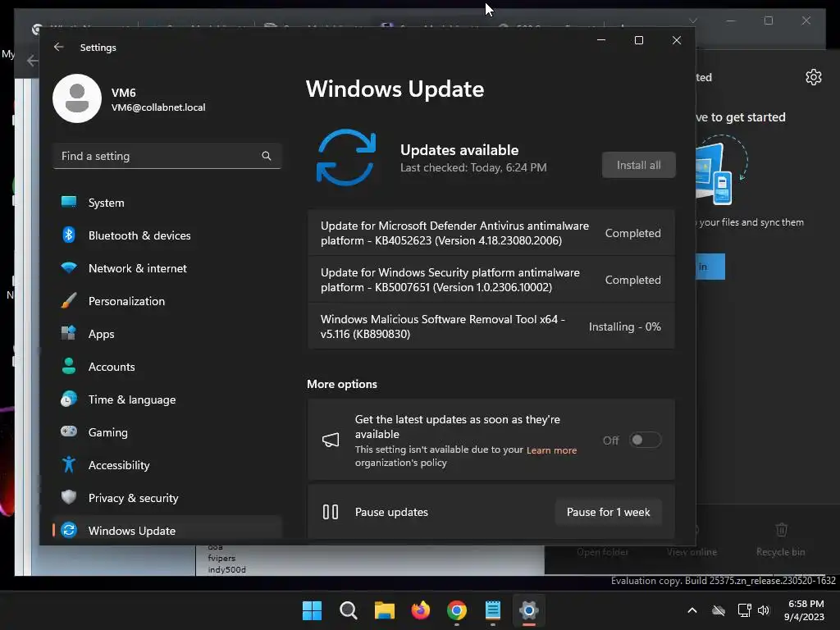840x630 pixels.
Task: Click the pause icon beside Pause updates
Action: (331, 512)
